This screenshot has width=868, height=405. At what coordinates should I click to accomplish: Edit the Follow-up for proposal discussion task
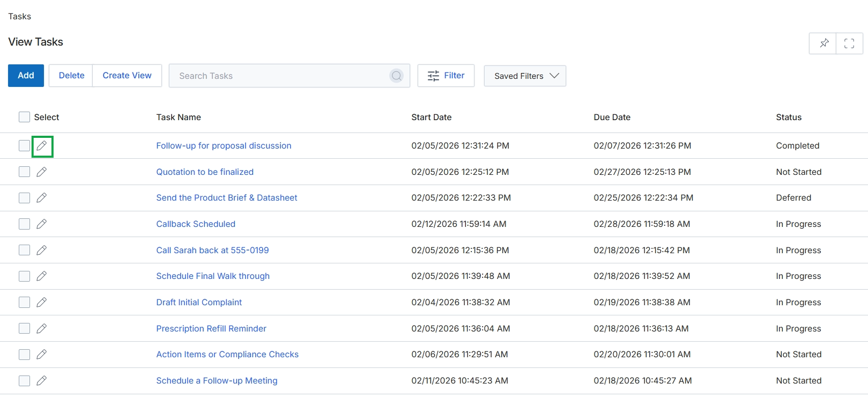click(42, 146)
